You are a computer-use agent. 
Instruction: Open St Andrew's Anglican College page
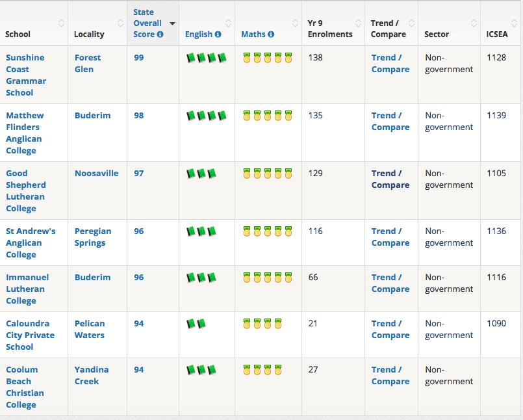(30, 243)
